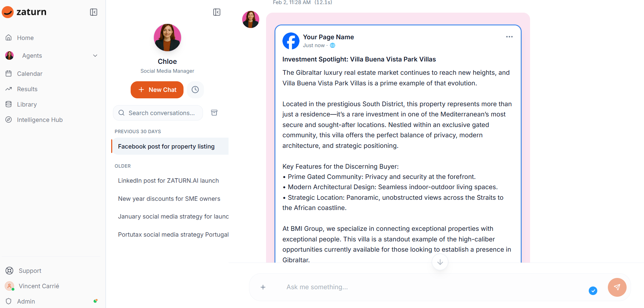Open the Support page

pos(30,270)
